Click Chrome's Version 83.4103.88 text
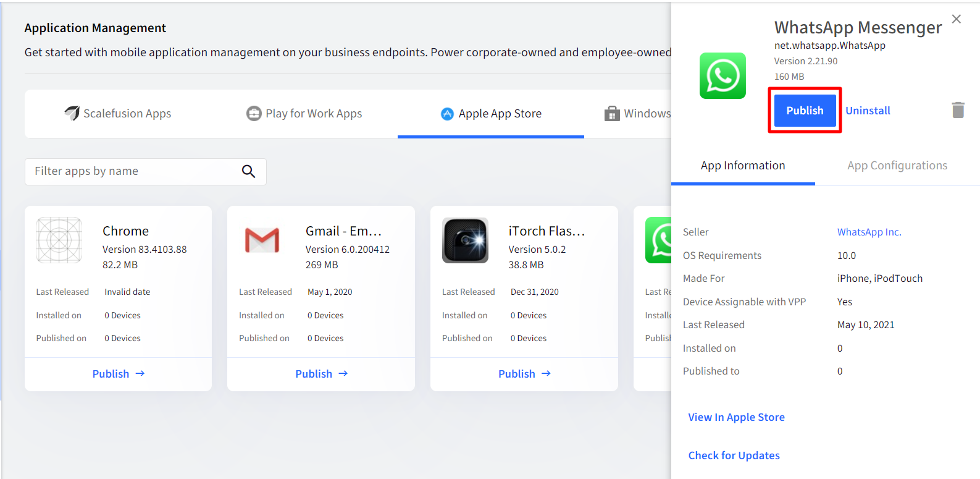The image size is (980, 479). tap(144, 249)
